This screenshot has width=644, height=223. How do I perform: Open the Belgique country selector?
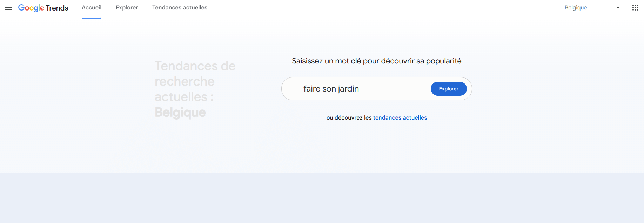point(576,8)
